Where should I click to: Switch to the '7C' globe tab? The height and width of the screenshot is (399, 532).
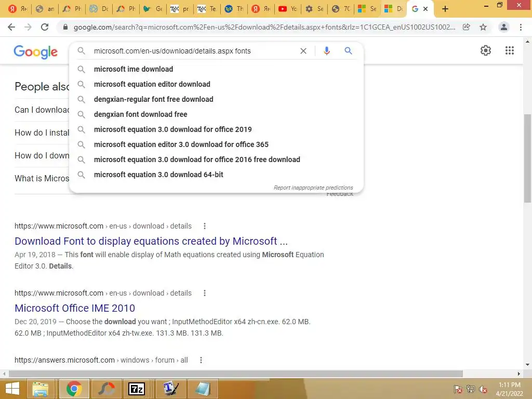pyautogui.click(x=341, y=9)
